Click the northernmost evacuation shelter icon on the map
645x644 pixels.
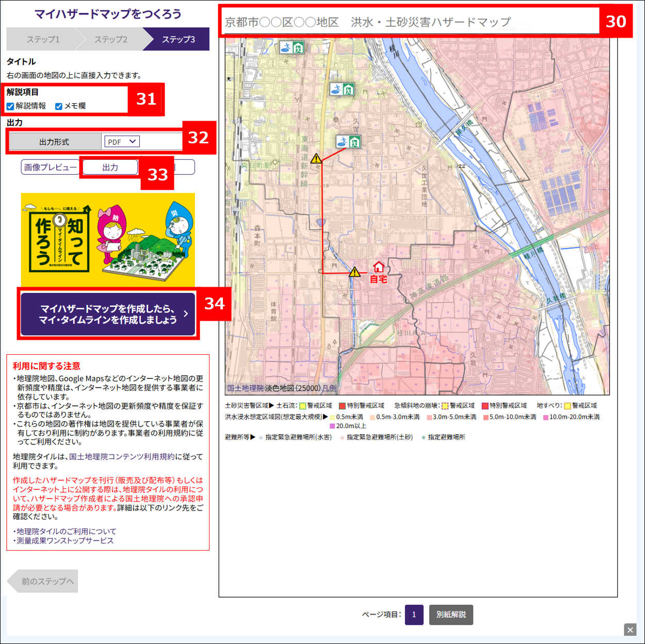point(292,47)
